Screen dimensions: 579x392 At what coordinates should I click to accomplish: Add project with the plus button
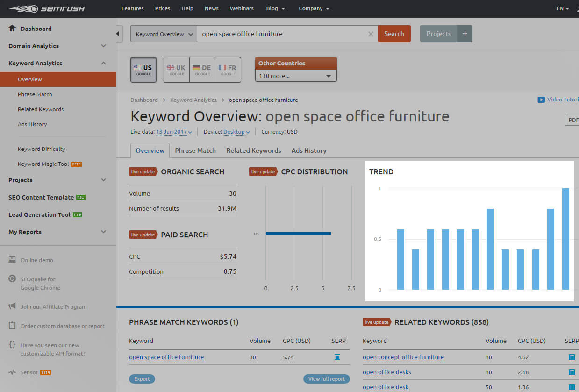point(465,34)
